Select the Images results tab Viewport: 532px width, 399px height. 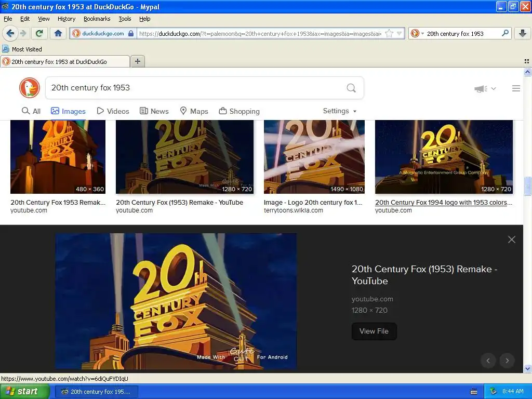pyautogui.click(x=68, y=111)
